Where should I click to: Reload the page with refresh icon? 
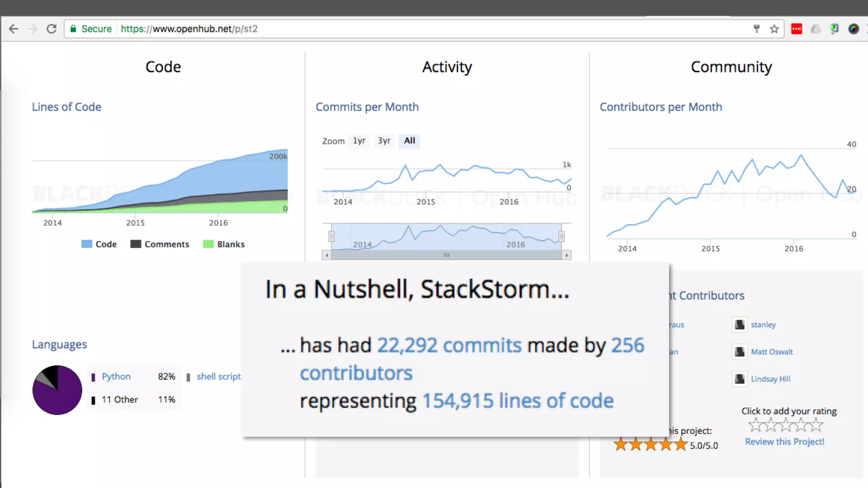(x=51, y=29)
